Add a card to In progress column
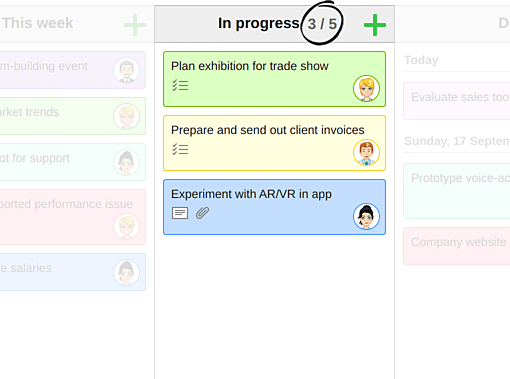This screenshot has width=510, height=379. pos(375,25)
